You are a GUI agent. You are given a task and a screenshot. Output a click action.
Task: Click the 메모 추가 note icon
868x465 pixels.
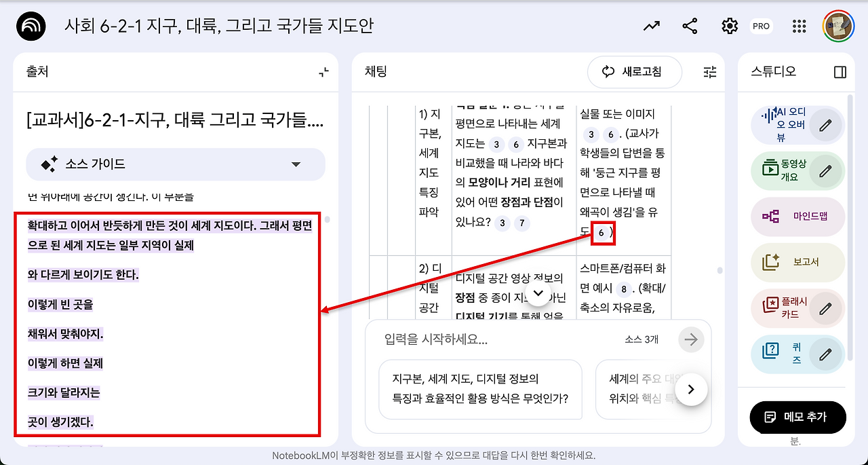pyautogui.click(x=770, y=417)
